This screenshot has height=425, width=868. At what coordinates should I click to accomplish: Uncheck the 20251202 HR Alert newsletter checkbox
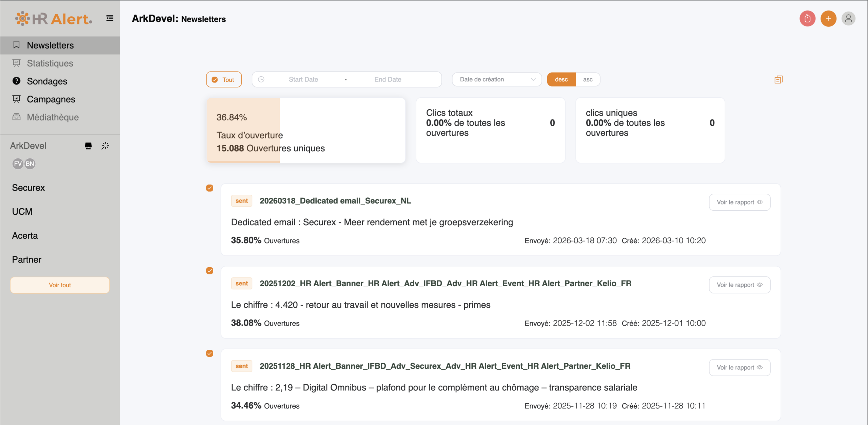coord(210,271)
